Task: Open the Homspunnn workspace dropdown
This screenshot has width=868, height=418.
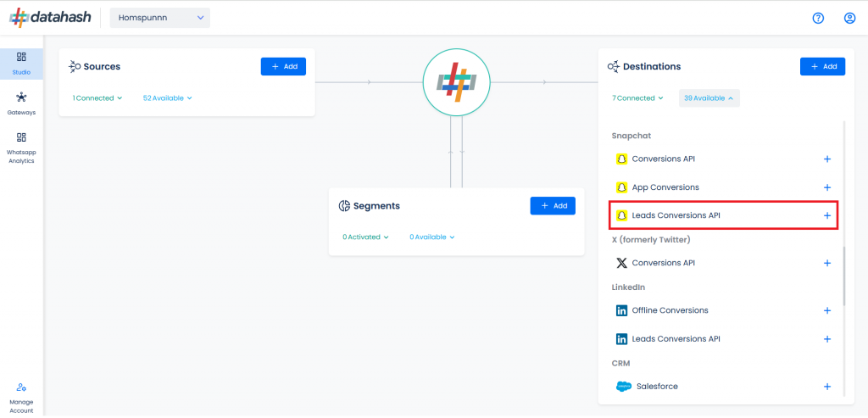Action: [x=160, y=18]
